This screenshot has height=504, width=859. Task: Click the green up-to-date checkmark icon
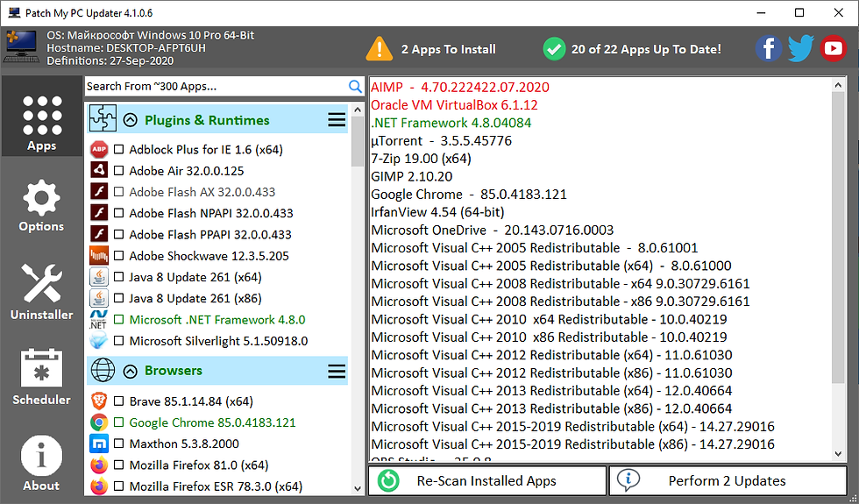click(x=554, y=49)
